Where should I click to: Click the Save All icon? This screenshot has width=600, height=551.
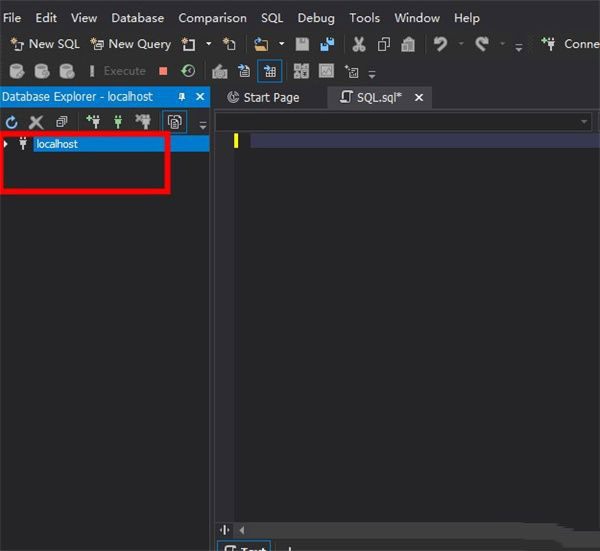[326, 44]
